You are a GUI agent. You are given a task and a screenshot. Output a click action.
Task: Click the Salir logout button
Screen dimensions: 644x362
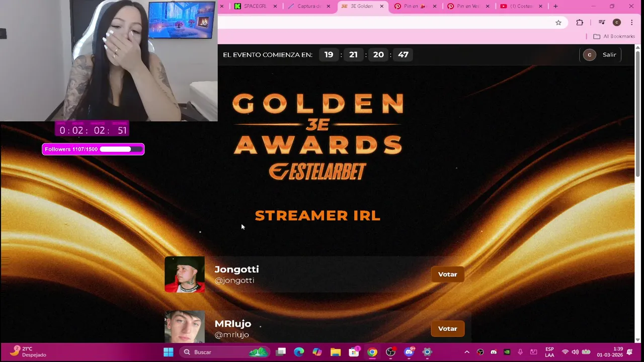coord(609,55)
